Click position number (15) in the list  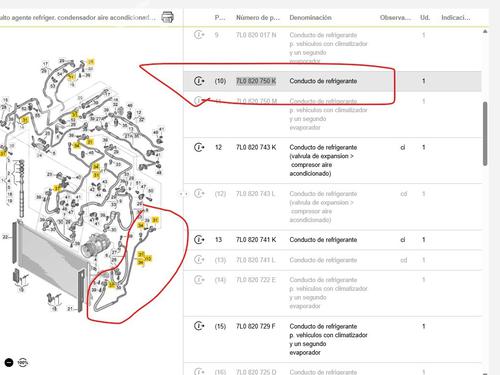(x=220, y=326)
